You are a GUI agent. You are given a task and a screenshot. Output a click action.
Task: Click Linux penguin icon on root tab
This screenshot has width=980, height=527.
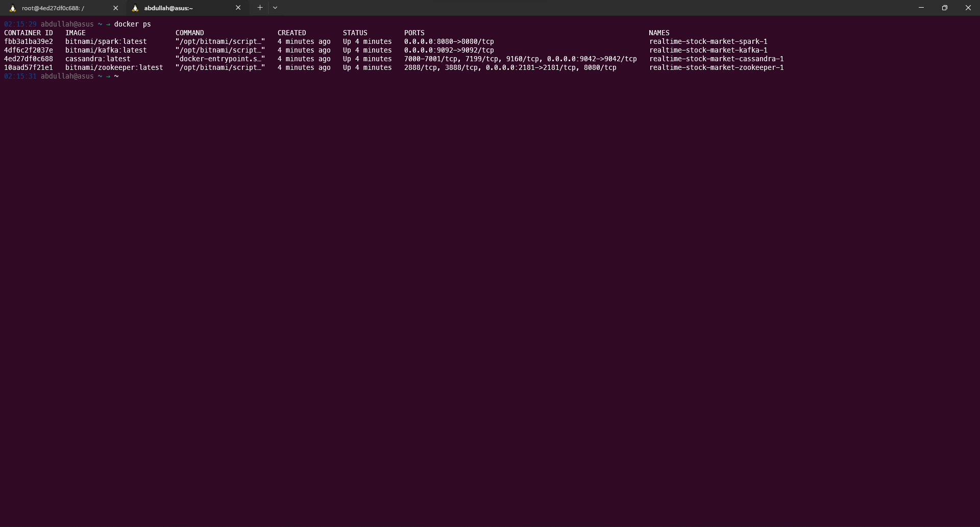click(13, 8)
